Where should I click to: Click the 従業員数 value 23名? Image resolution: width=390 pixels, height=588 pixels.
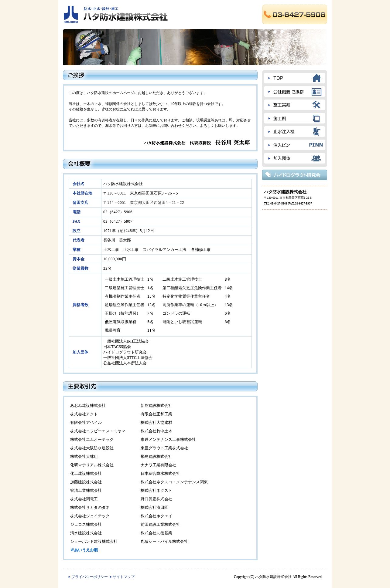tap(107, 269)
